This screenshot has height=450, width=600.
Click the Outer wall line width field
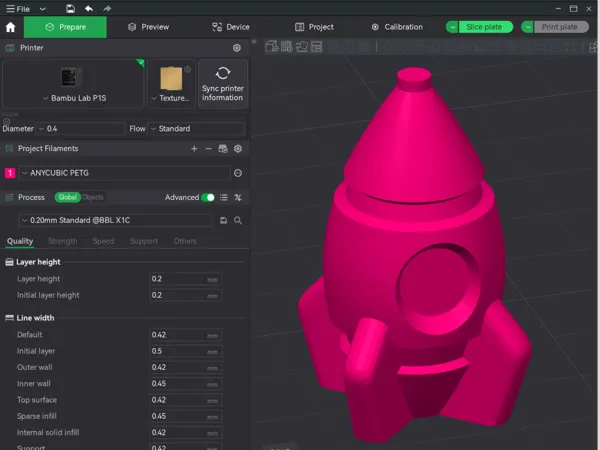[x=185, y=367]
